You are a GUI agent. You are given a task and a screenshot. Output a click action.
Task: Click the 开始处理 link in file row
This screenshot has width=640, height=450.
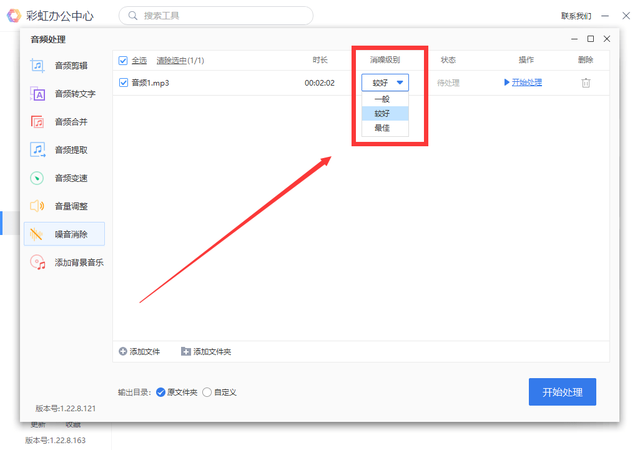(x=527, y=82)
